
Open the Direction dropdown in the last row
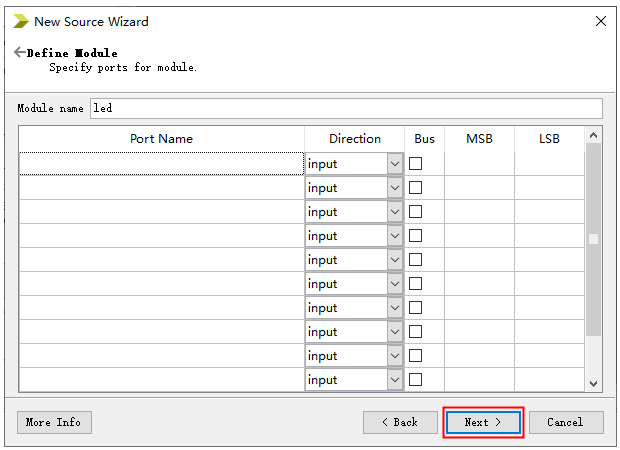point(394,380)
